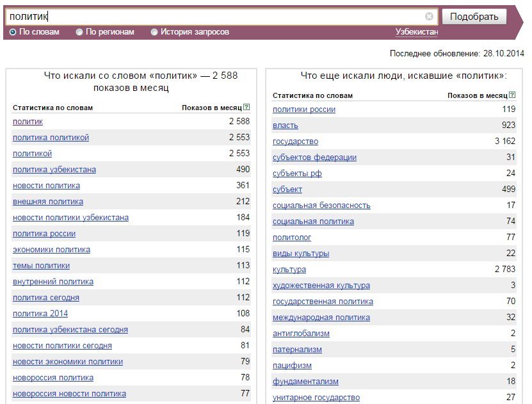This screenshot has height=404, width=532.
Task: Open the 'унитарное государство' link
Action: pyautogui.click(x=316, y=397)
